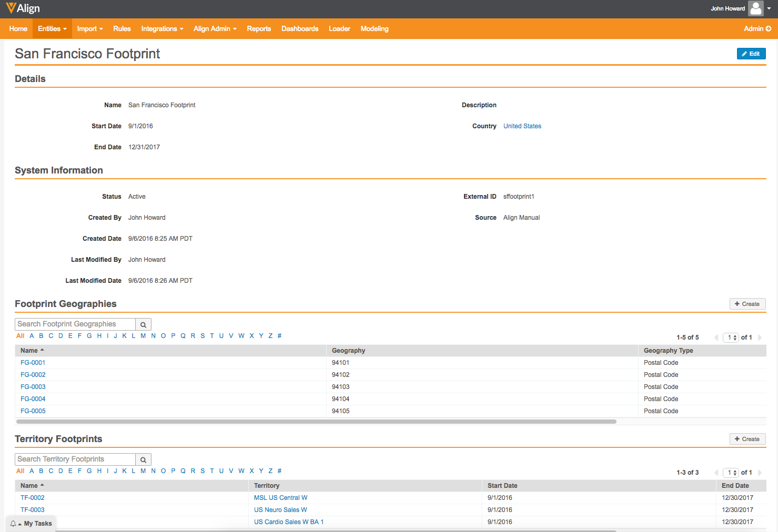The image size is (778, 532).
Task: Click previous page arrow in Territory Footprints
Action: 716,473
